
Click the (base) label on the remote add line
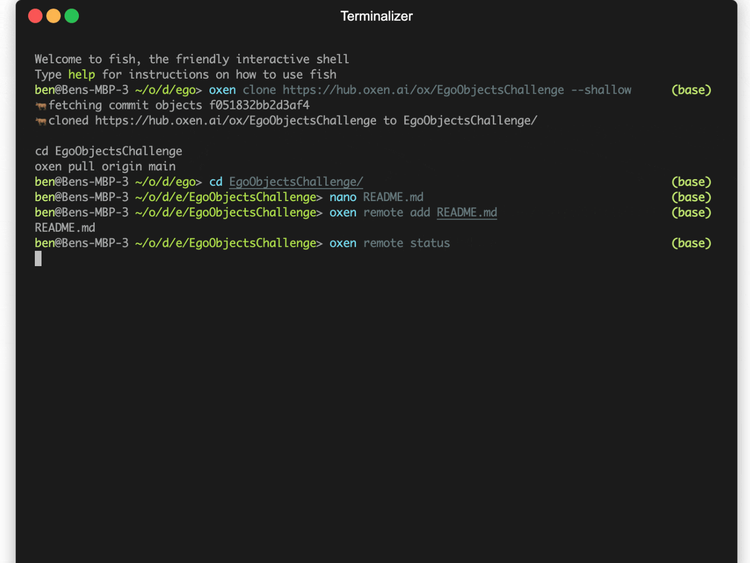click(x=691, y=212)
